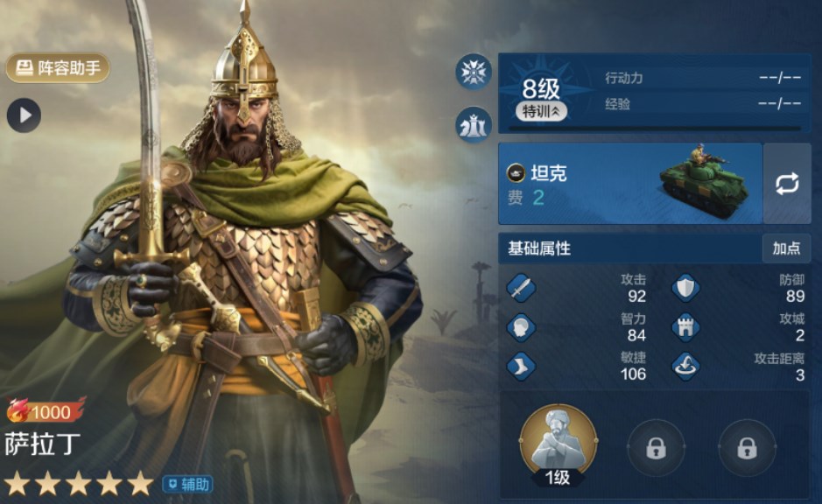Select the chess knight icon

pyautogui.click(x=474, y=125)
